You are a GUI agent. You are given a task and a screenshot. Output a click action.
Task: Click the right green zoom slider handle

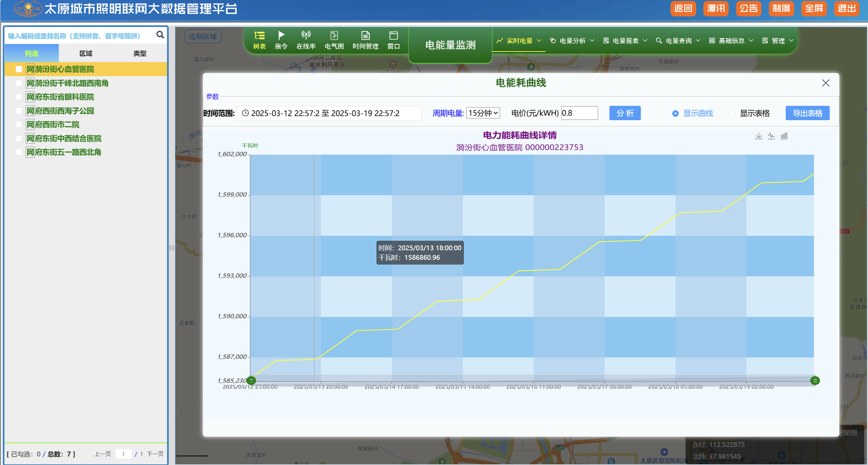(x=815, y=380)
